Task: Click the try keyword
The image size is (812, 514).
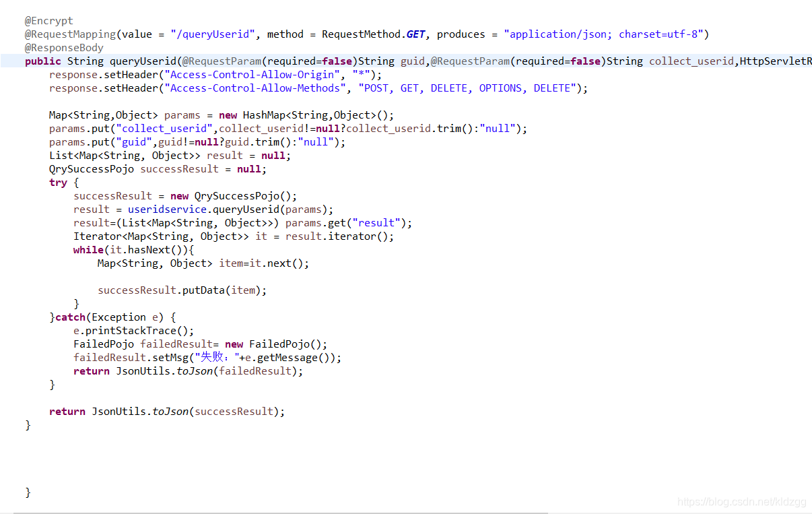Action: [x=58, y=183]
